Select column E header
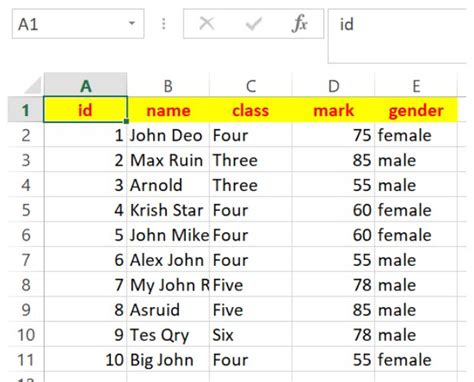 416,85
